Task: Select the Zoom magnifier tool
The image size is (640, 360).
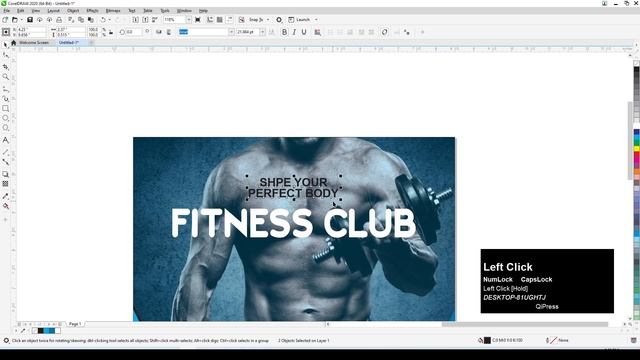Action: pyautogui.click(x=6, y=77)
